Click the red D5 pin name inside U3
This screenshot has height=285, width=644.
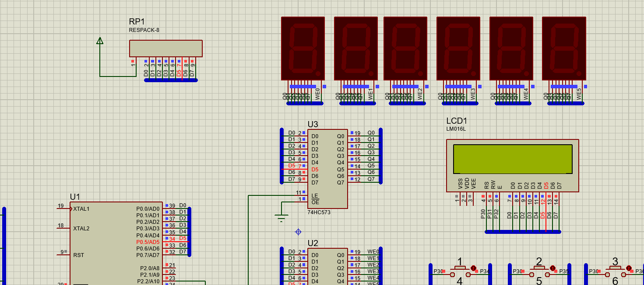315,169
